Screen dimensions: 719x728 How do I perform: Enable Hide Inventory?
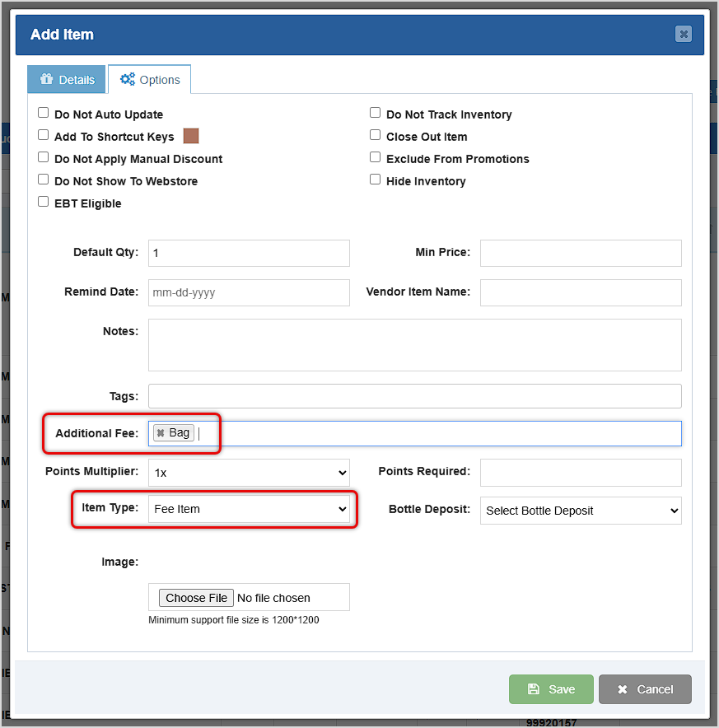(375, 180)
